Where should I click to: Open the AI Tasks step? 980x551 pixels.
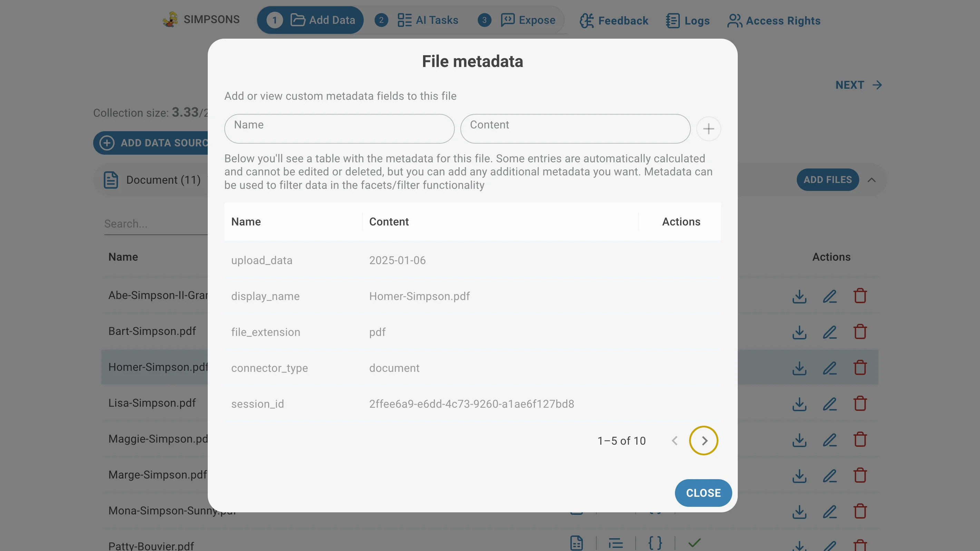pyautogui.click(x=428, y=20)
